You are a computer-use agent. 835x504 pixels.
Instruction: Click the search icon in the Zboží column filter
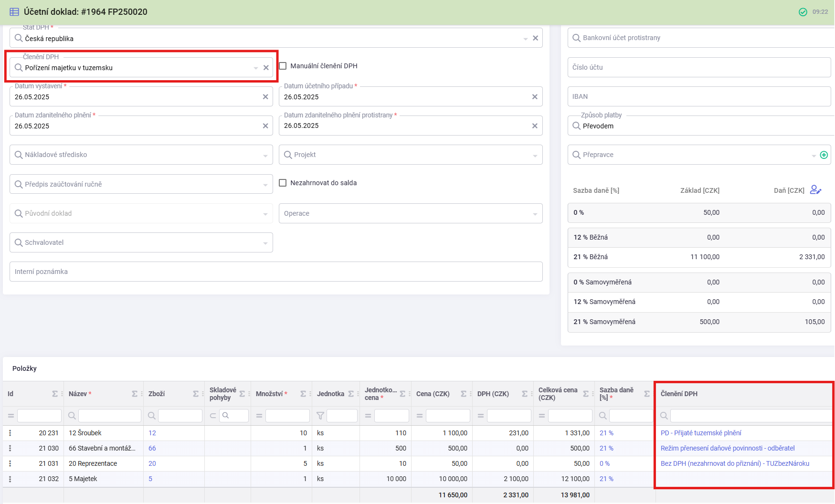[x=151, y=416]
